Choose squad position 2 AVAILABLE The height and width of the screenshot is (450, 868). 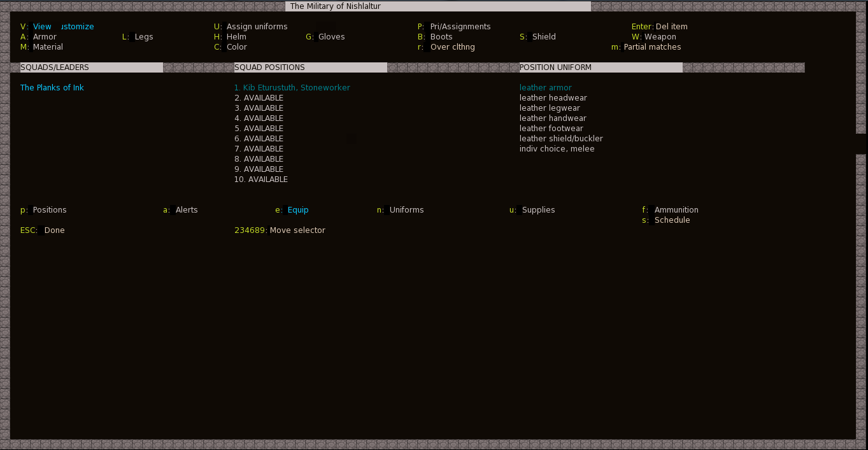[x=259, y=98]
